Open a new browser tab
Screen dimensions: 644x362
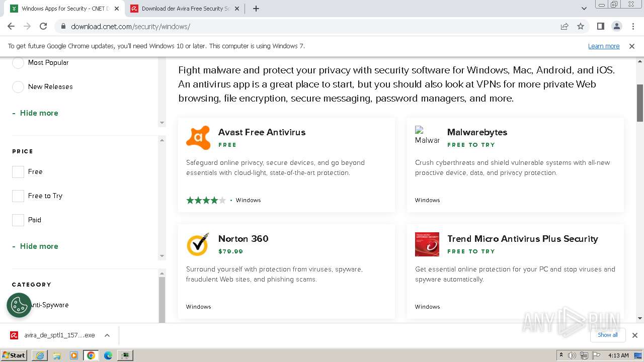[256, 9]
